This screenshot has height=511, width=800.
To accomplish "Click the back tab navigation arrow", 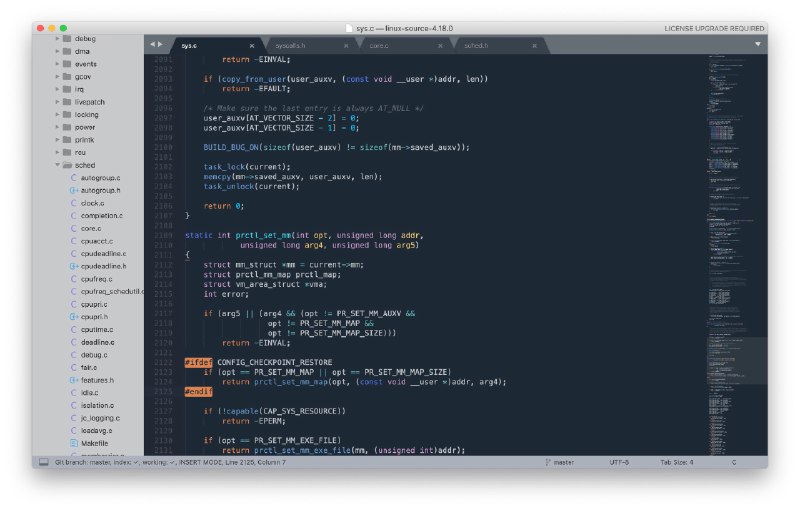I will click(152, 45).
